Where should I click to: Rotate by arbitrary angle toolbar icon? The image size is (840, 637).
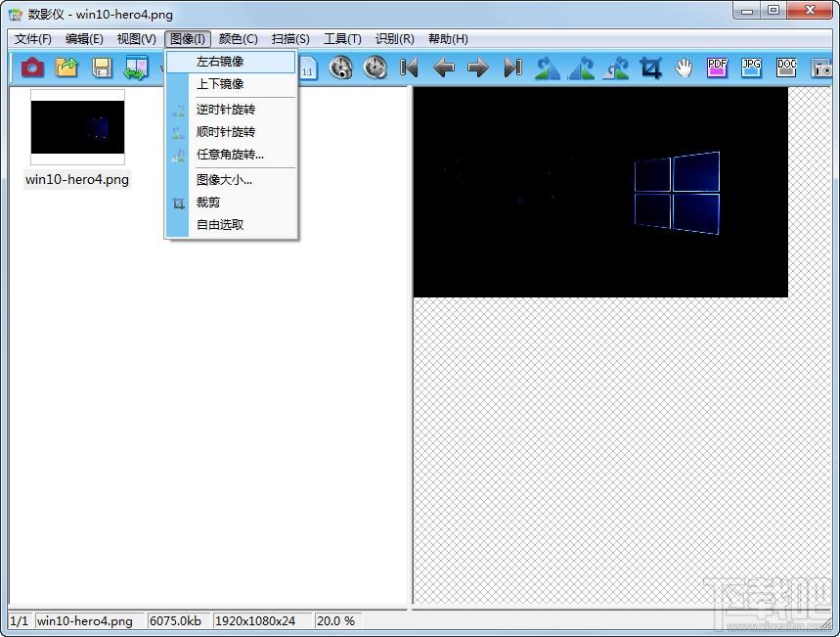pyautogui.click(x=616, y=68)
